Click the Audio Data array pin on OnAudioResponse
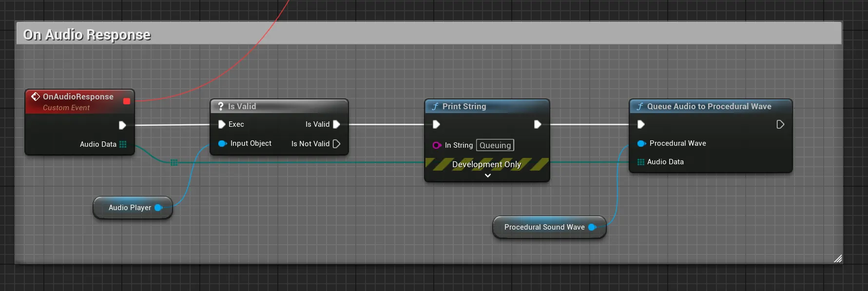 pyautogui.click(x=123, y=144)
